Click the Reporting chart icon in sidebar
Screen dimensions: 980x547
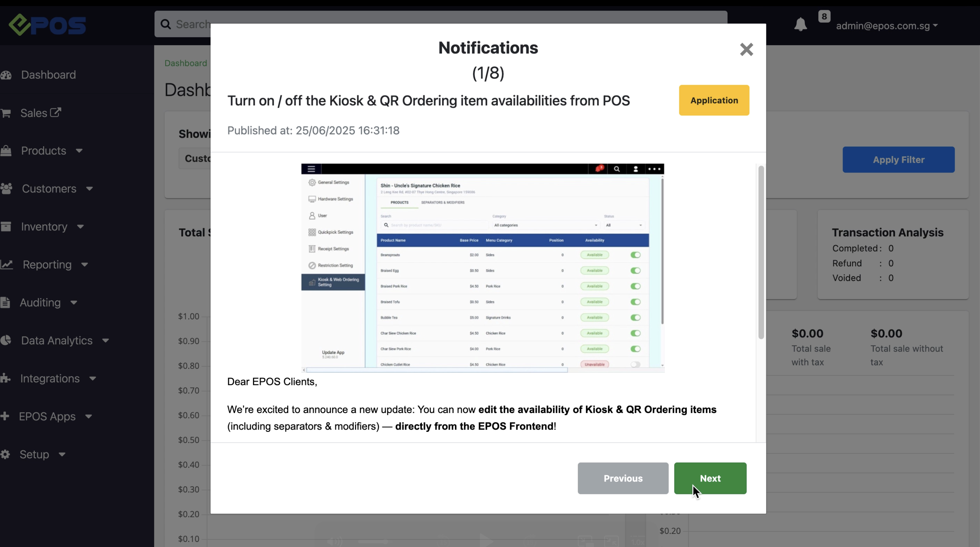(x=6, y=265)
